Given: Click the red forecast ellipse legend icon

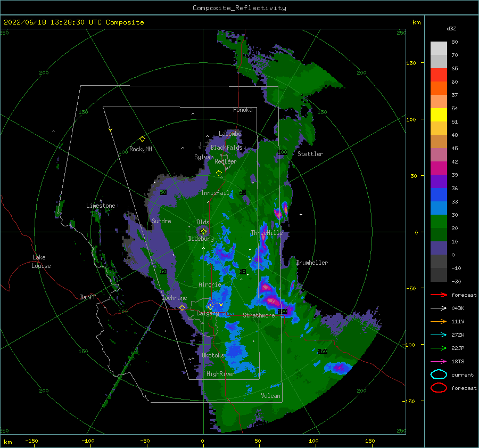Looking at the screenshot, I should tap(439, 388).
